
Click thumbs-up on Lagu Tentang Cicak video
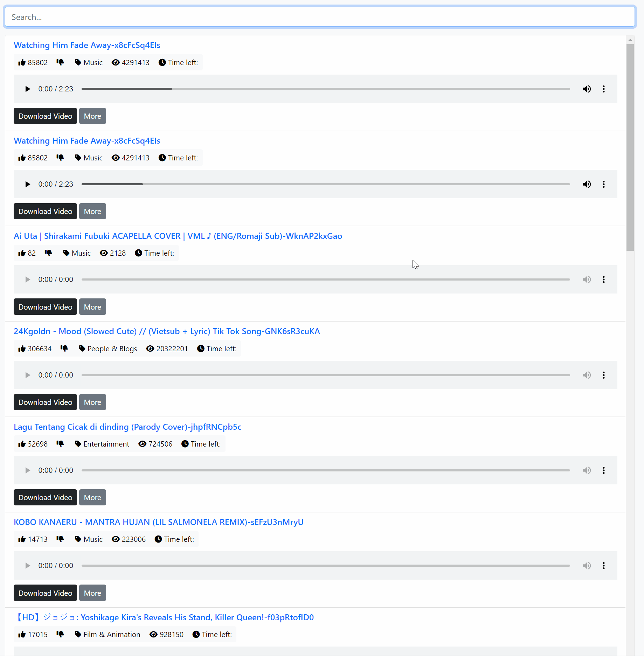(22, 444)
